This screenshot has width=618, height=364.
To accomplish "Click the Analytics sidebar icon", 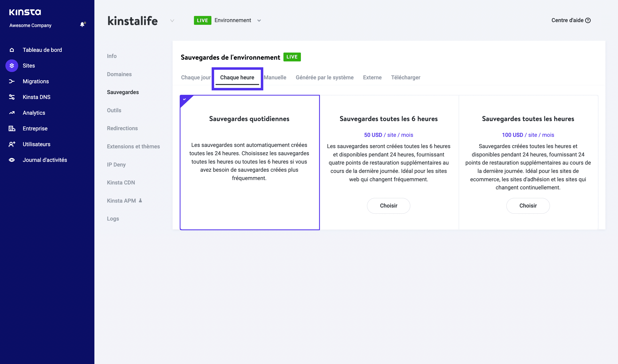I will 12,112.
